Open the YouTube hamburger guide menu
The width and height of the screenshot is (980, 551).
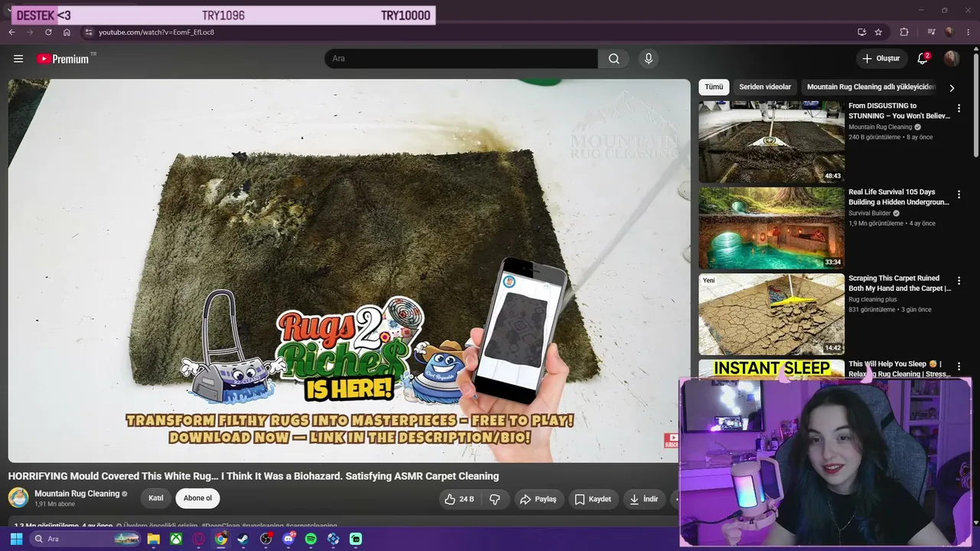pos(18,59)
